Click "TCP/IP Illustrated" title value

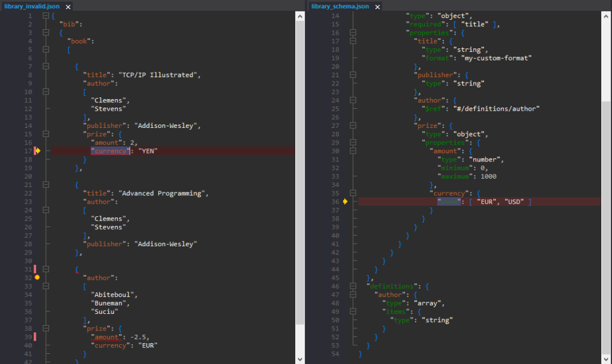pos(158,75)
